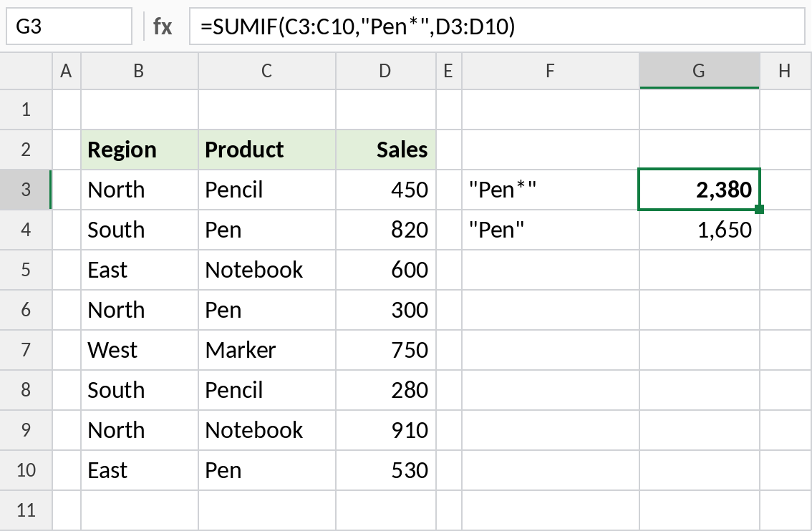Click the "Pen" criteria cell in F4

point(551,230)
